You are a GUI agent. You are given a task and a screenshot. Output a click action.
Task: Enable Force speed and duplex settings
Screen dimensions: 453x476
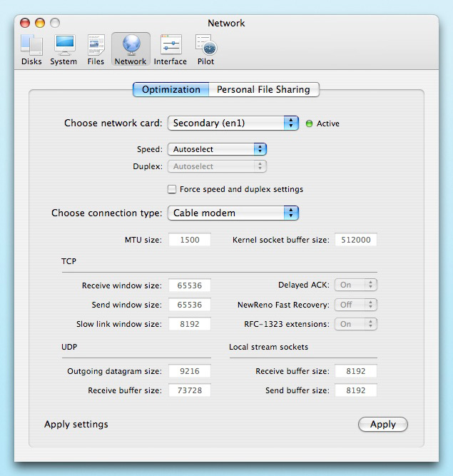[x=172, y=189]
